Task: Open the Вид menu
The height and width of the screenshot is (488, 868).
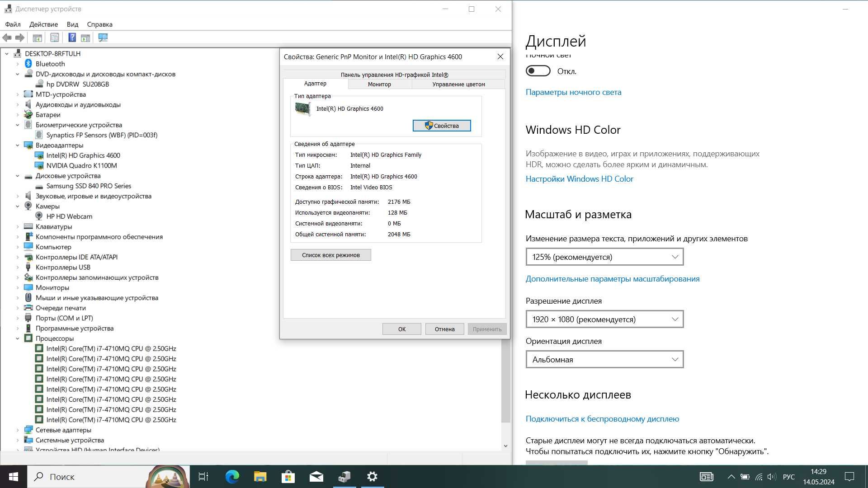Action: point(72,24)
